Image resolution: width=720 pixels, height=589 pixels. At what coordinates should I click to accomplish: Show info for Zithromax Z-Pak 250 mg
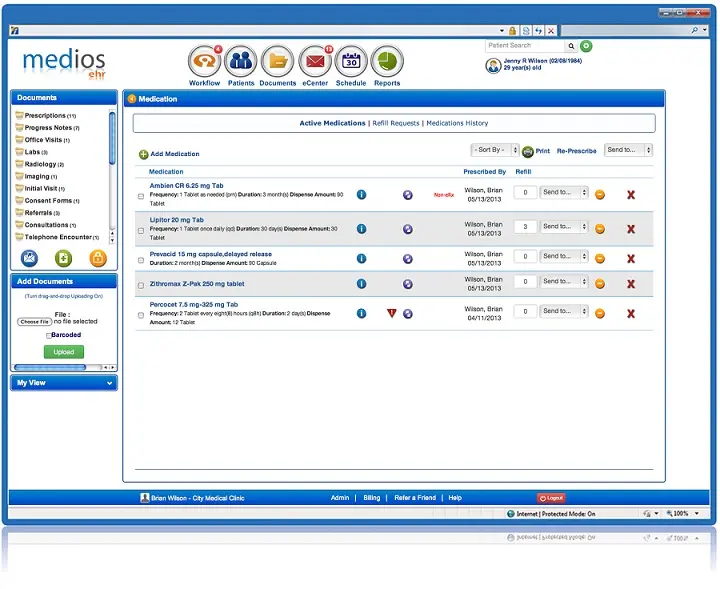click(x=361, y=284)
